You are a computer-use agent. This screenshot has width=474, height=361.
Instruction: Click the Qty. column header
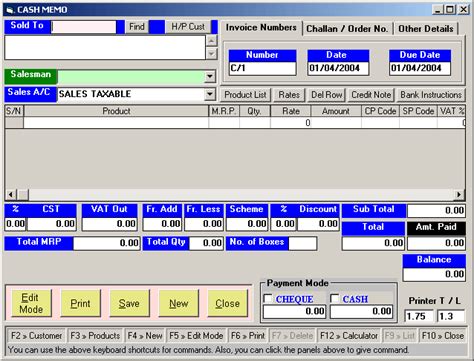[x=255, y=111]
